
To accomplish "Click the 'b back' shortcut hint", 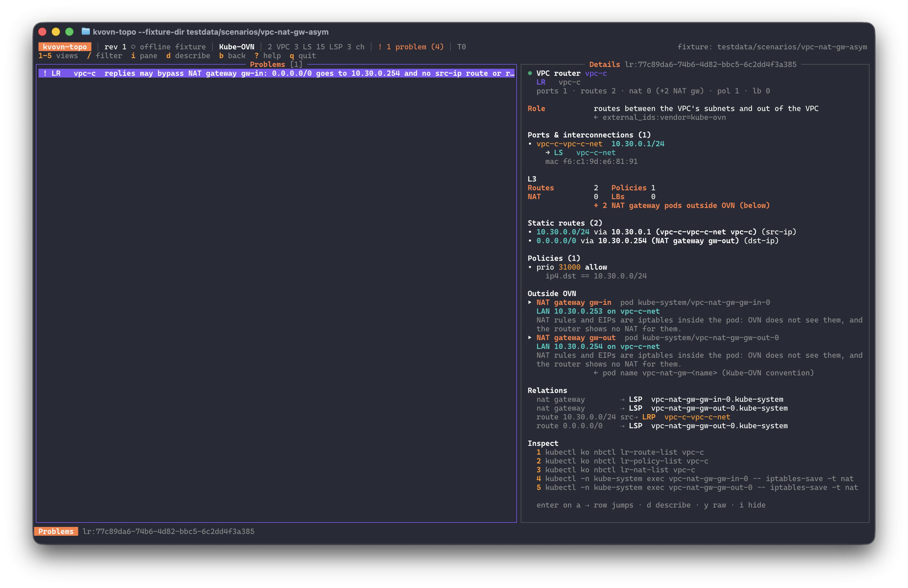I will tap(232, 56).
